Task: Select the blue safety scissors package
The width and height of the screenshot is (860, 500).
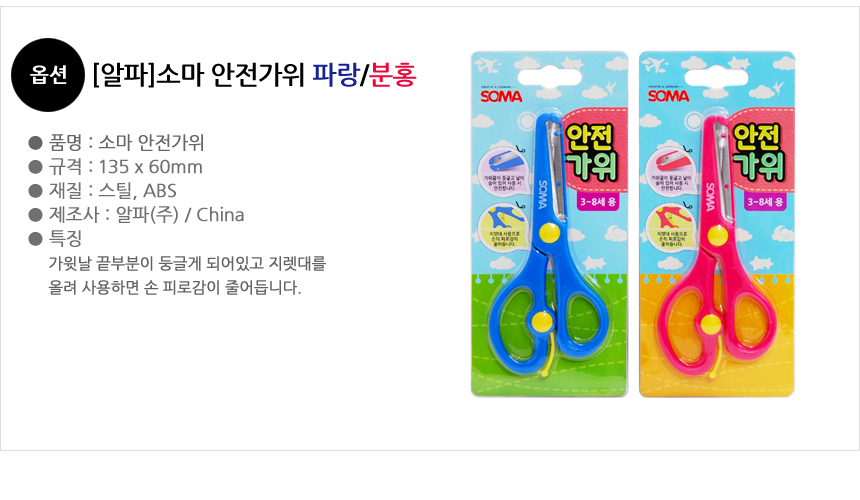Action: (550, 224)
